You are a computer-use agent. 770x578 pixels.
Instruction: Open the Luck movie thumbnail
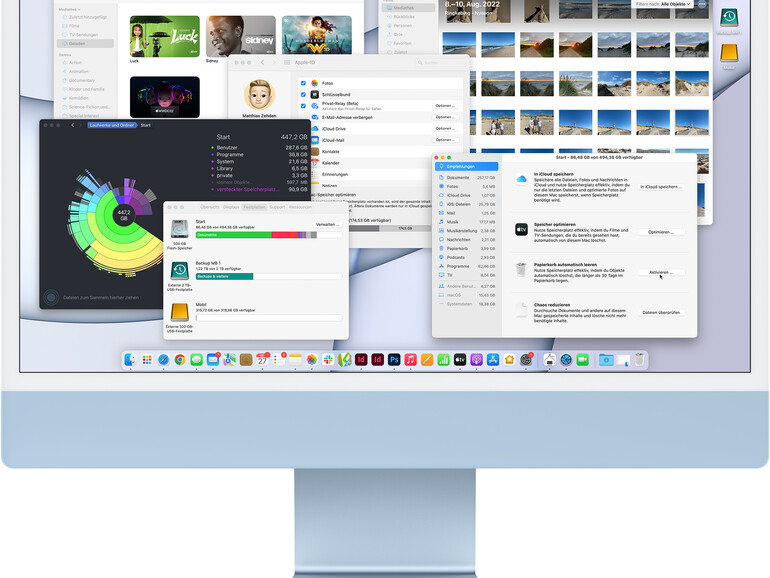[x=165, y=36]
